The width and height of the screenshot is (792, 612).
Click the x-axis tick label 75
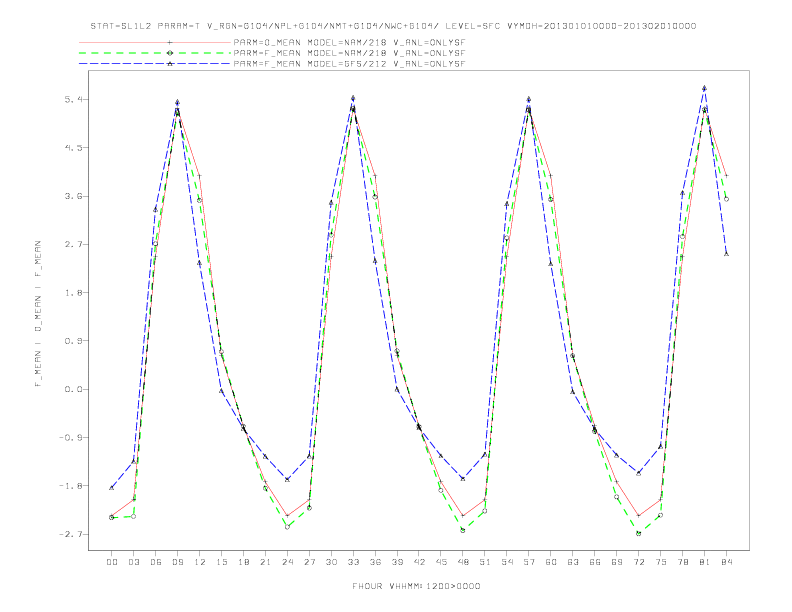click(x=661, y=562)
